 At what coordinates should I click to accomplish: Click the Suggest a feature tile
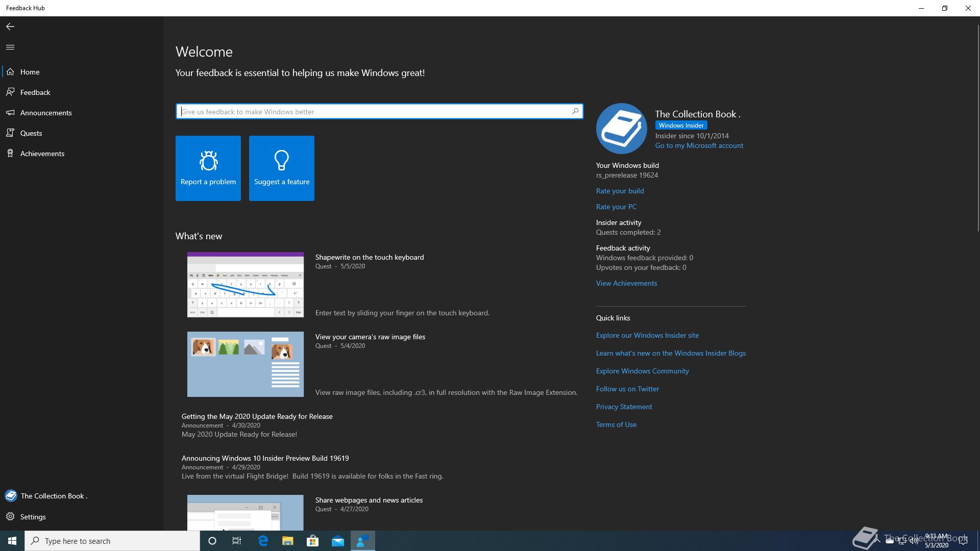tap(282, 168)
